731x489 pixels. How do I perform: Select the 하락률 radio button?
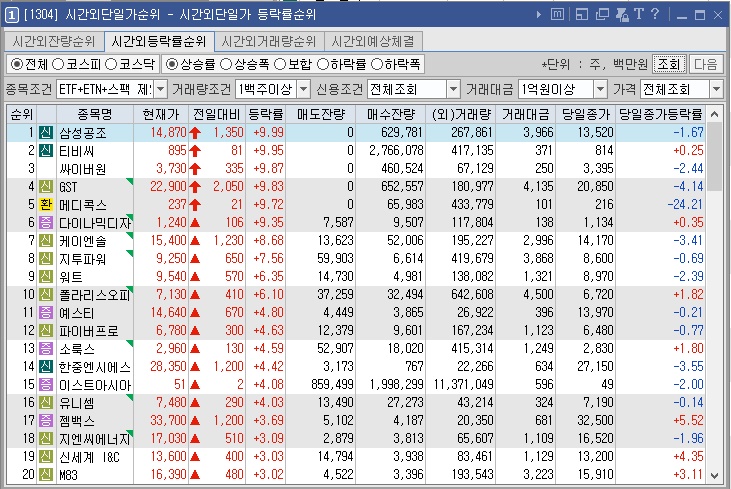pos(323,64)
